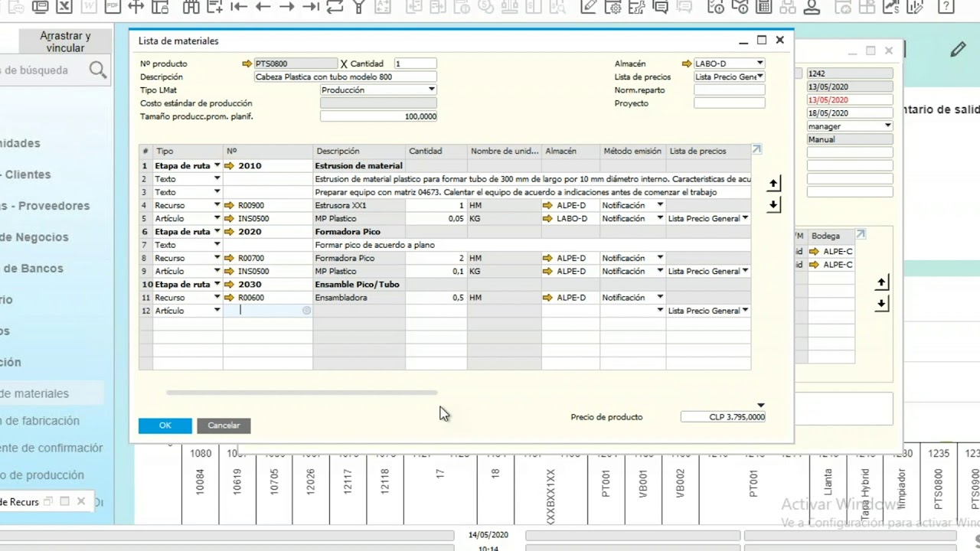Open Tipo dropdown on row 12 Artículo
The height and width of the screenshot is (551, 980).
click(217, 310)
